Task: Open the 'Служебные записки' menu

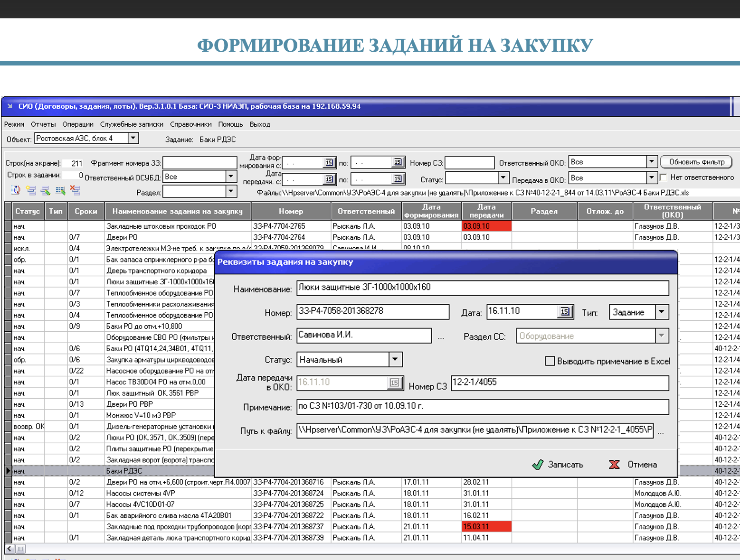Action: (132, 124)
